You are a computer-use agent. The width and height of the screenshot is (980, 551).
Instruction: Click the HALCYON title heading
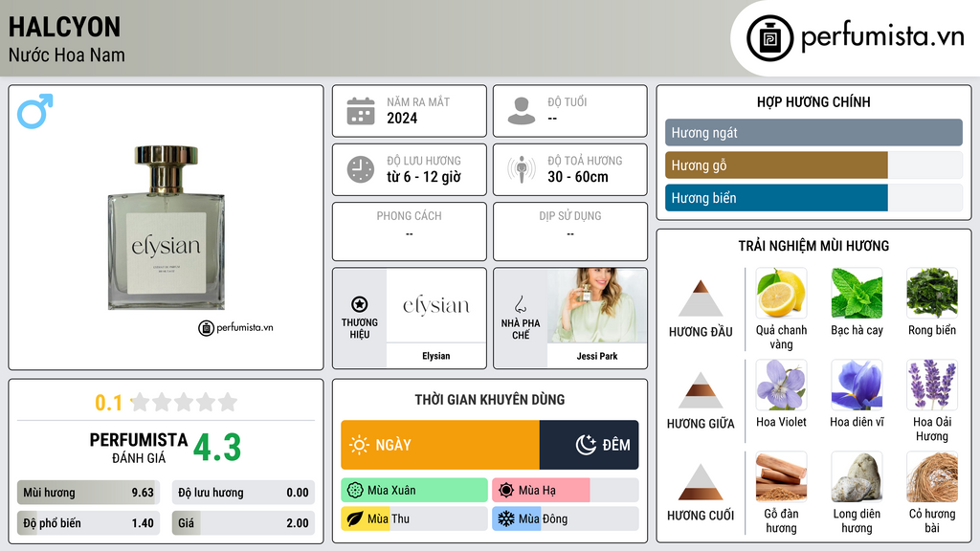(x=64, y=27)
